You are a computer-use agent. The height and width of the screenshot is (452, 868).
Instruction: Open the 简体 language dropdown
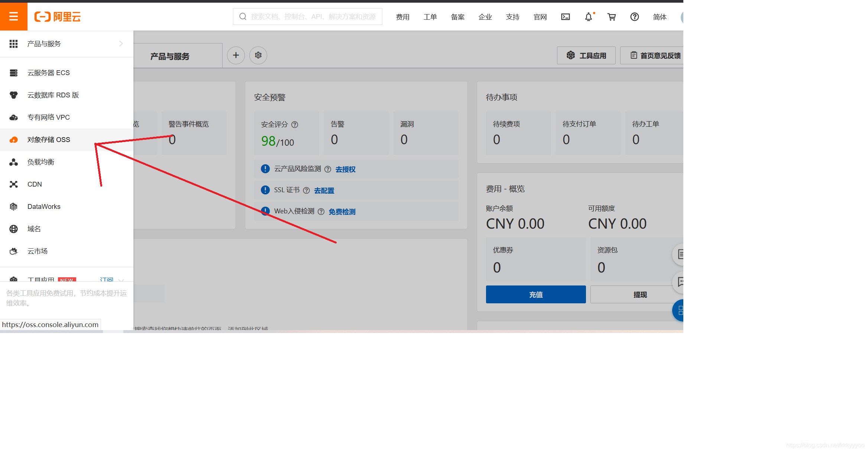pyautogui.click(x=660, y=17)
